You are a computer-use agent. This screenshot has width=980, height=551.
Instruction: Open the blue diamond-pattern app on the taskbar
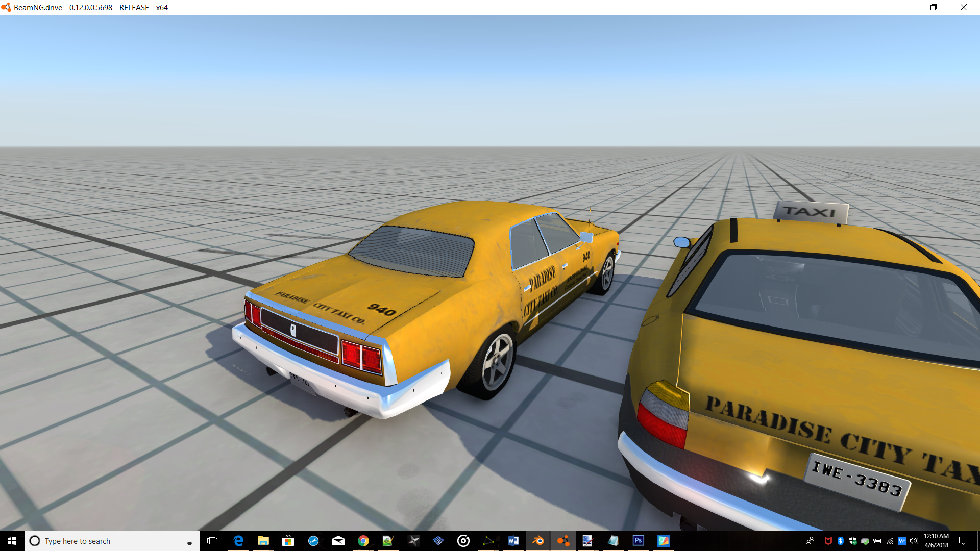point(438,541)
